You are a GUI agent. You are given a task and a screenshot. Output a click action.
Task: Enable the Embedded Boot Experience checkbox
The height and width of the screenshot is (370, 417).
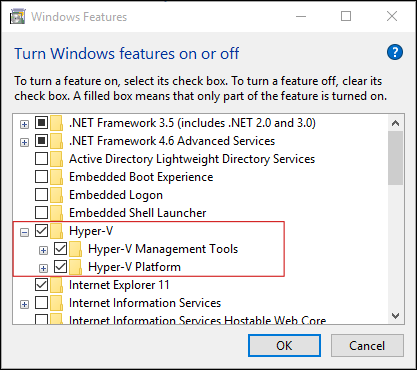(41, 177)
